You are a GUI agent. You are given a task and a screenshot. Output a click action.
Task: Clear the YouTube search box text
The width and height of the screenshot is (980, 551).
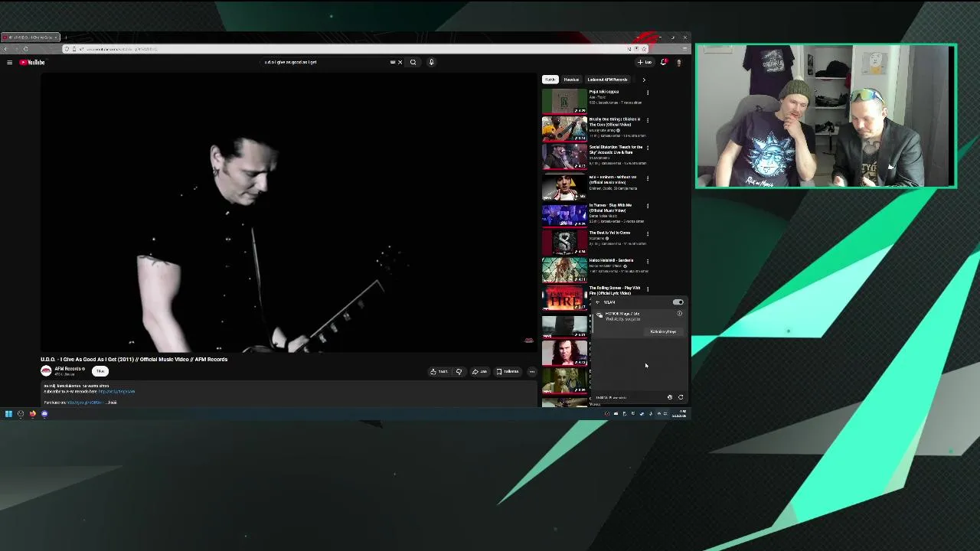tap(400, 62)
